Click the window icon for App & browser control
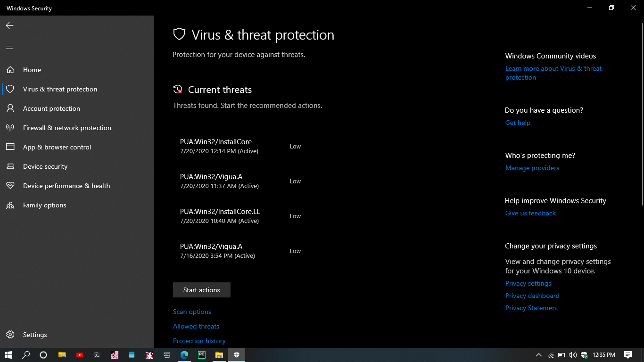This screenshot has height=362, width=644. click(x=10, y=147)
